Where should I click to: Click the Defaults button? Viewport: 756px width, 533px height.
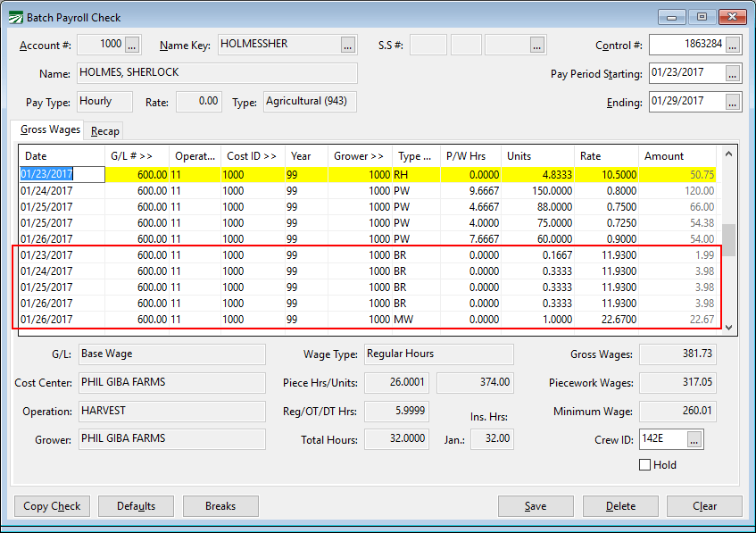[136, 506]
